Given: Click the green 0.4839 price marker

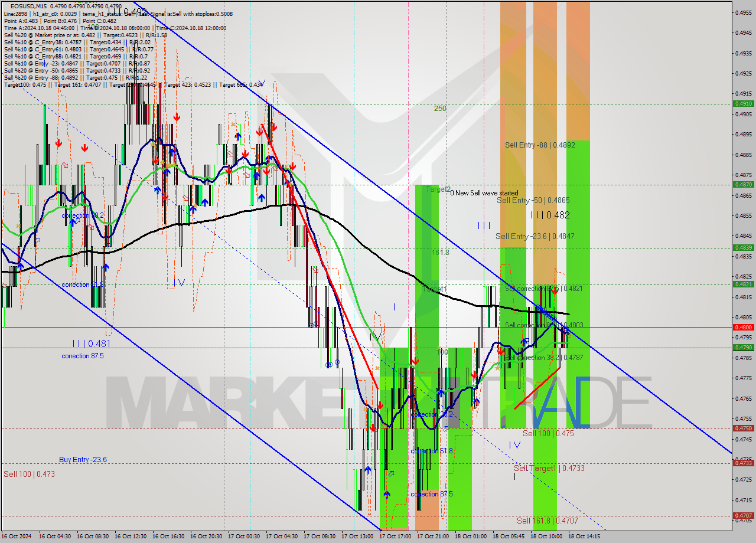Looking at the screenshot, I should 743,247.
